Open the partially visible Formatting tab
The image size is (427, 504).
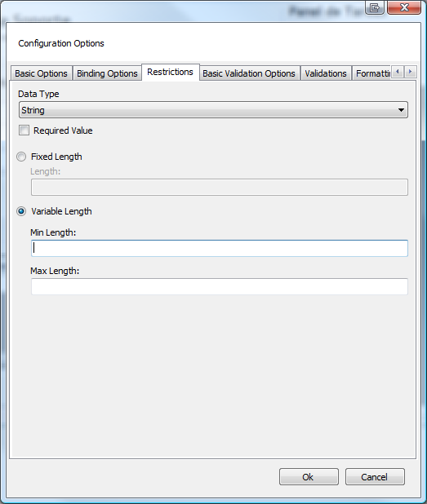pos(372,73)
